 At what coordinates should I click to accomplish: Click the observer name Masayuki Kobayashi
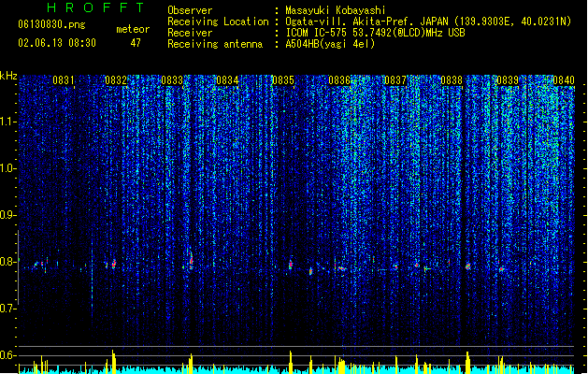click(x=336, y=10)
